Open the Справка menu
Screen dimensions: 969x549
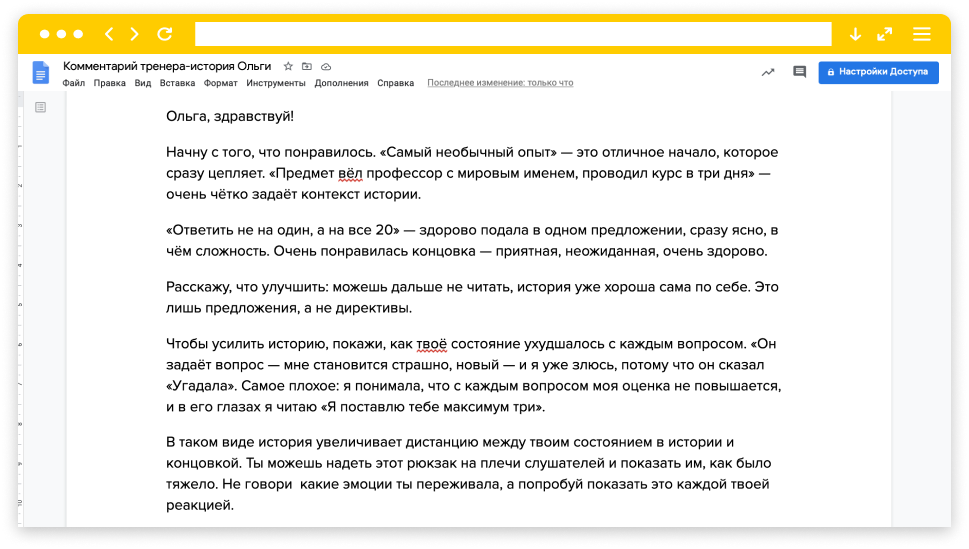point(396,83)
